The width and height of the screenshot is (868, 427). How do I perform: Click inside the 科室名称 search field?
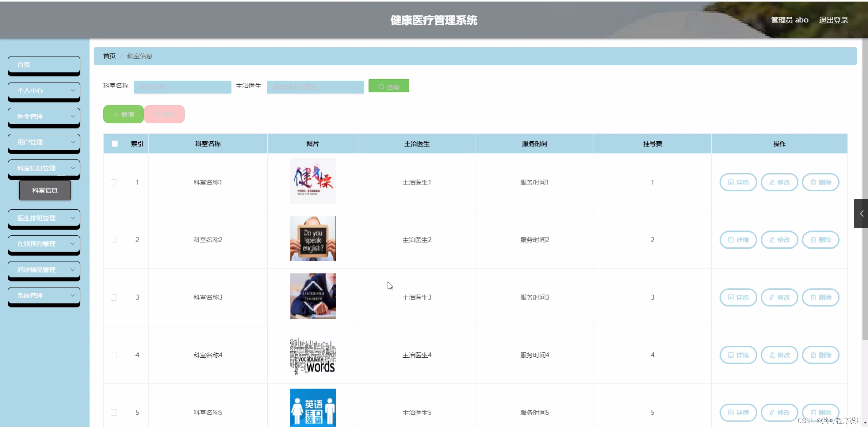point(182,87)
